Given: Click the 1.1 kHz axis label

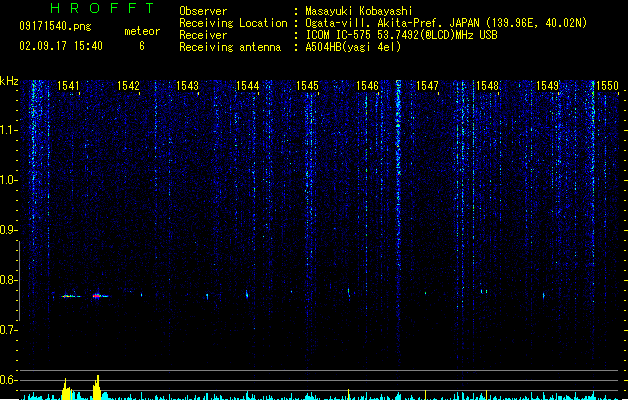Looking at the screenshot, I should click(x=7, y=130).
